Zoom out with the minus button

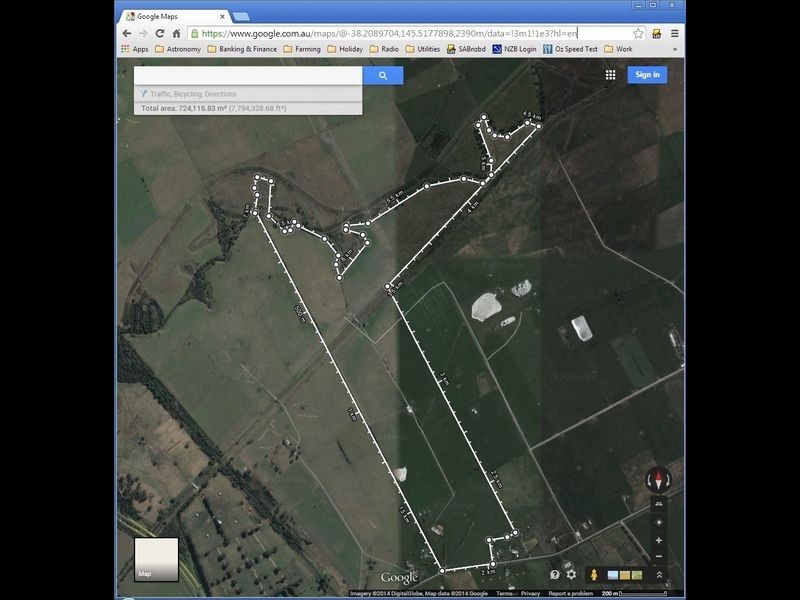click(x=659, y=556)
